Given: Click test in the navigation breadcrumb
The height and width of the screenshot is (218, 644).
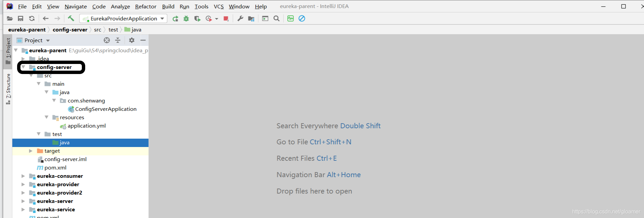Looking at the screenshot, I should pos(113,29).
